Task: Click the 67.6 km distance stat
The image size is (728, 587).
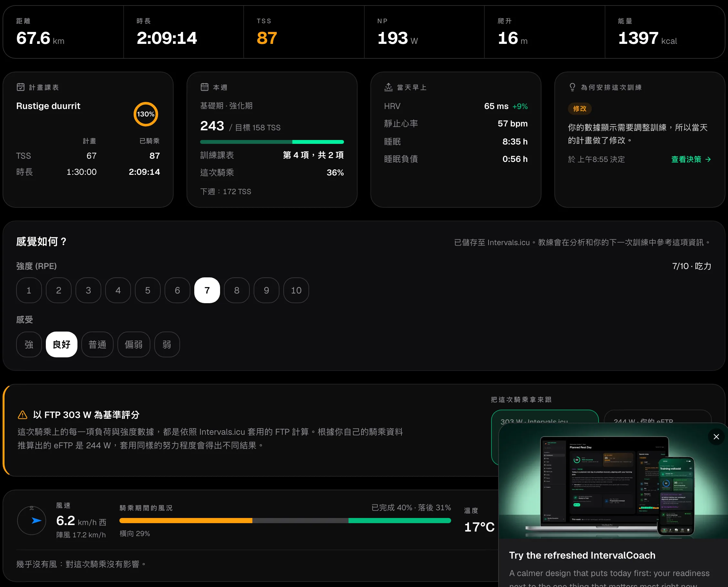Action: [x=40, y=38]
